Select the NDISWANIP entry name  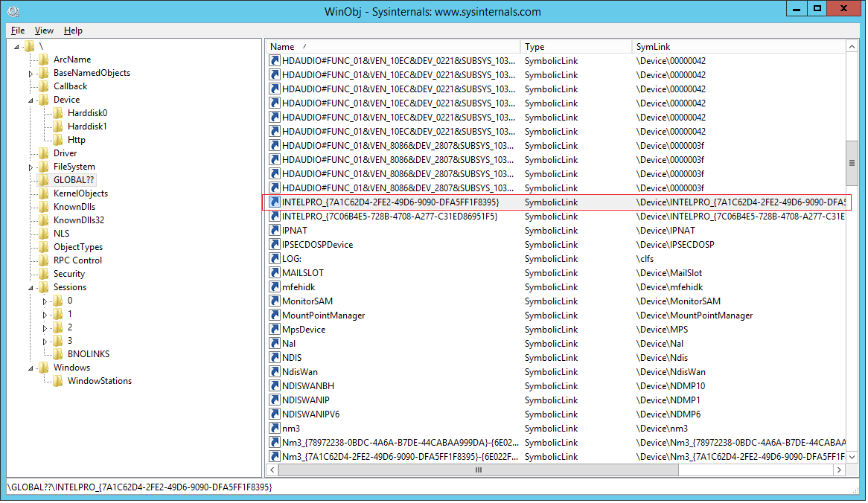305,400
